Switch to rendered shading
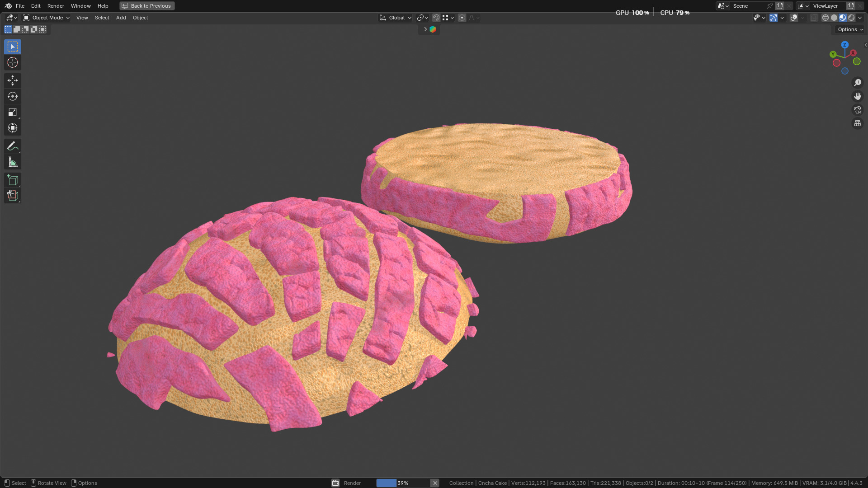Image resolution: width=868 pixels, height=488 pixels. pos(851,18)
